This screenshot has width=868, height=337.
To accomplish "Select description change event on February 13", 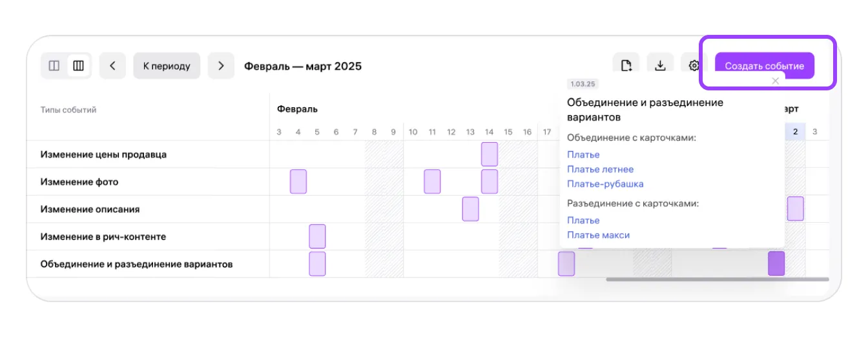I will 470,209.
